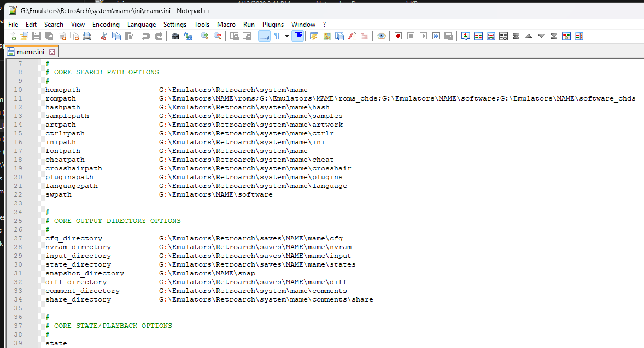The height and width of the screenshot is (348, 644).
Task: Open the Edit menu
Action: pos(31,25)
